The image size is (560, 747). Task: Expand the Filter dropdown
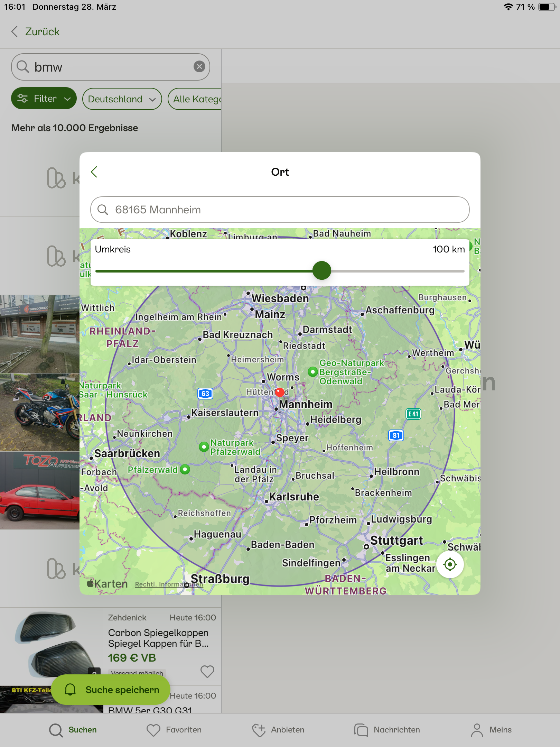44,99
